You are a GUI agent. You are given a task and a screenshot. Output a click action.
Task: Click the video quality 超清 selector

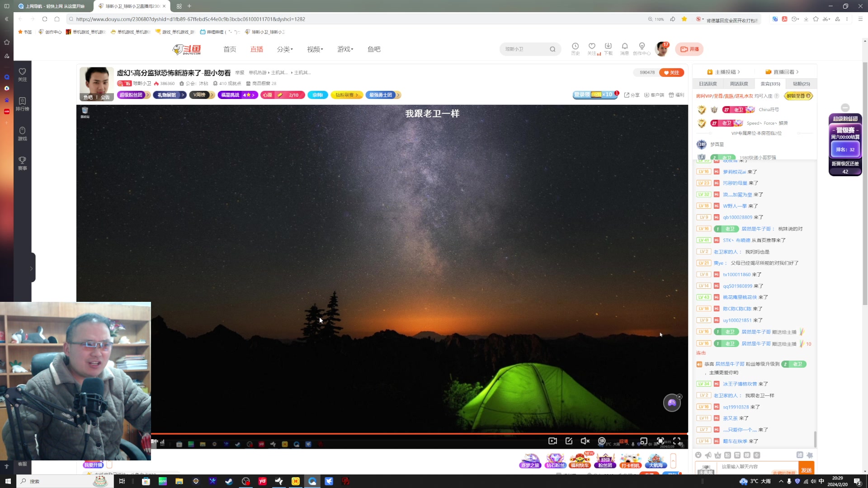623,441
